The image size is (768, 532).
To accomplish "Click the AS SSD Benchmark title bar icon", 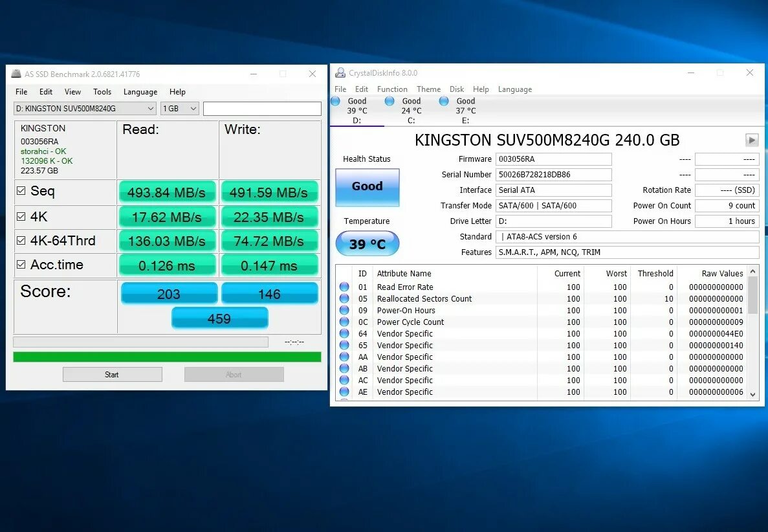I will (16, 74).
